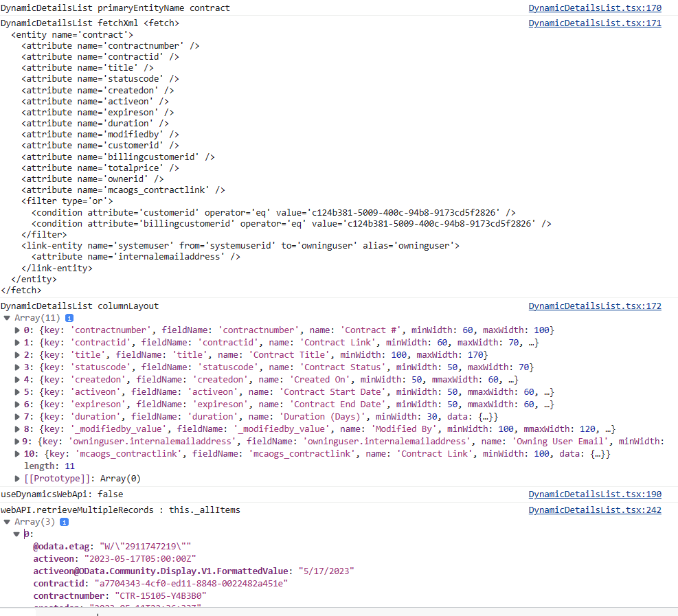Screen dimensions: 678x616
Task: Open source link DynamicDetailsList.tsx:172
Action: (595, 306)
